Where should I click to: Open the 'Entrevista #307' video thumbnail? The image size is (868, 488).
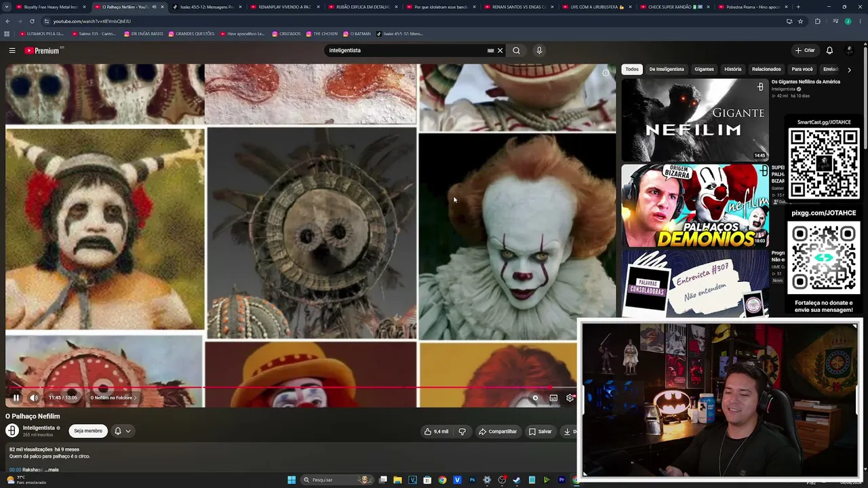point(695,283)
